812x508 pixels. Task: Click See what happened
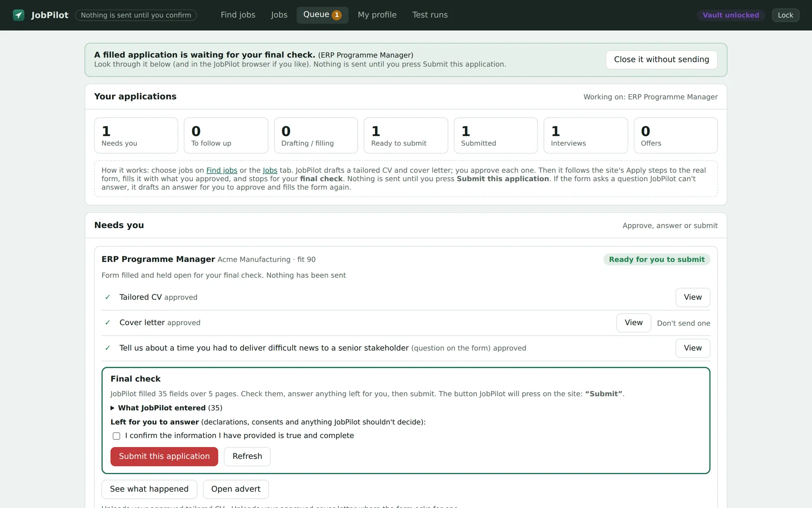click(149, 489)
